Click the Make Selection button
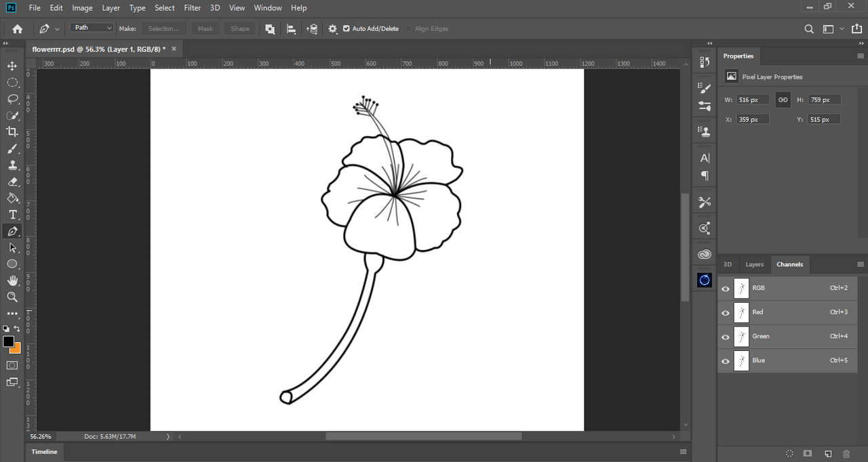 pos(163,28)
